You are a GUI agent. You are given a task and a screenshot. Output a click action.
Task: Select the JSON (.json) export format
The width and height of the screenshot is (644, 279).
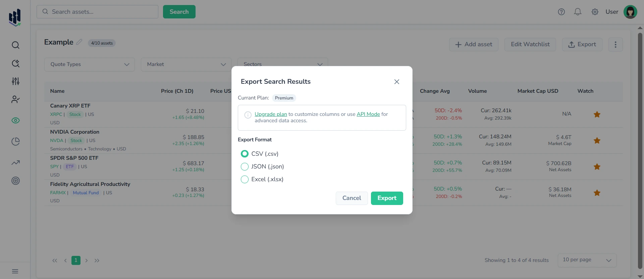click(245, 166)
